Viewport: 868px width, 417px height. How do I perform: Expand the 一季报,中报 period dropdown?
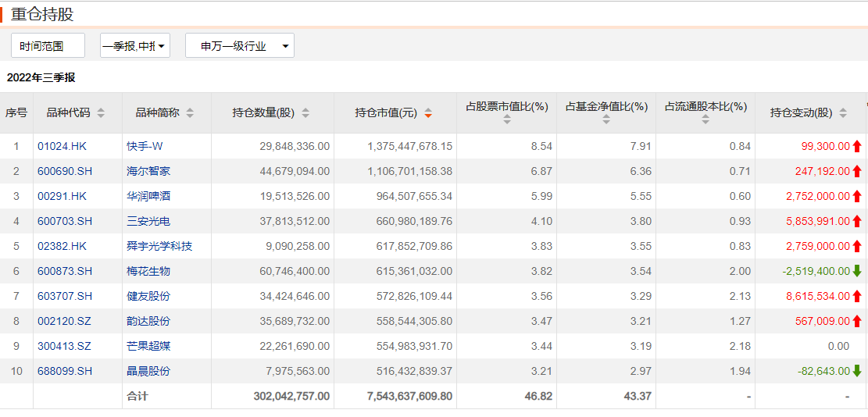pos(135,46)
